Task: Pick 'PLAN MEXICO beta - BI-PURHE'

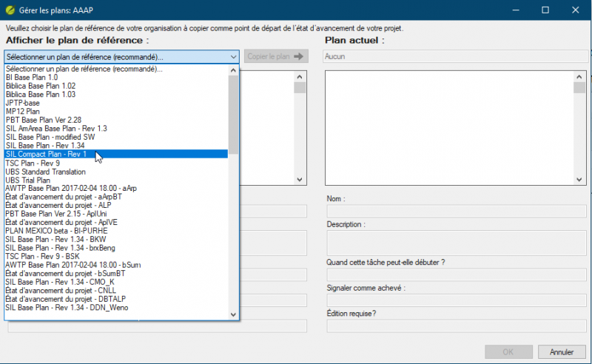Action: pyautogui.click(x=116, y=231)
